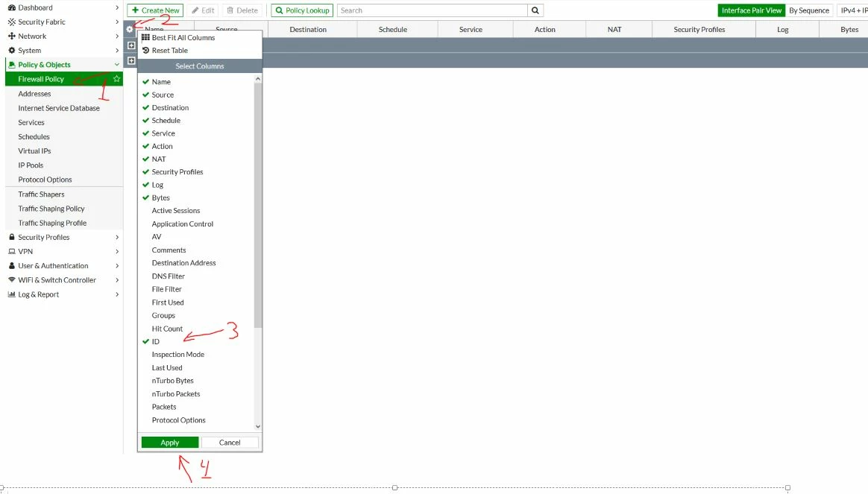Click the policy Search input field
The image size is (868, 494).
(432, 10)
